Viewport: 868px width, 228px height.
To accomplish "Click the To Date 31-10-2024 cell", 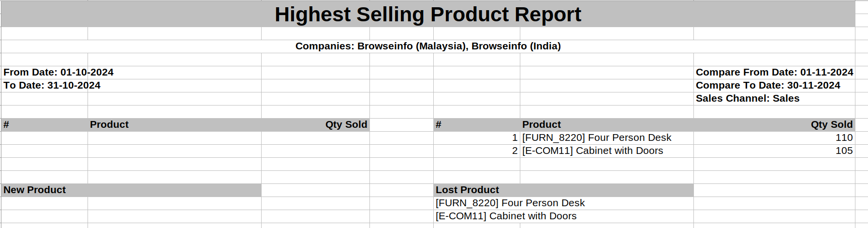I will (x=52, y=85).
